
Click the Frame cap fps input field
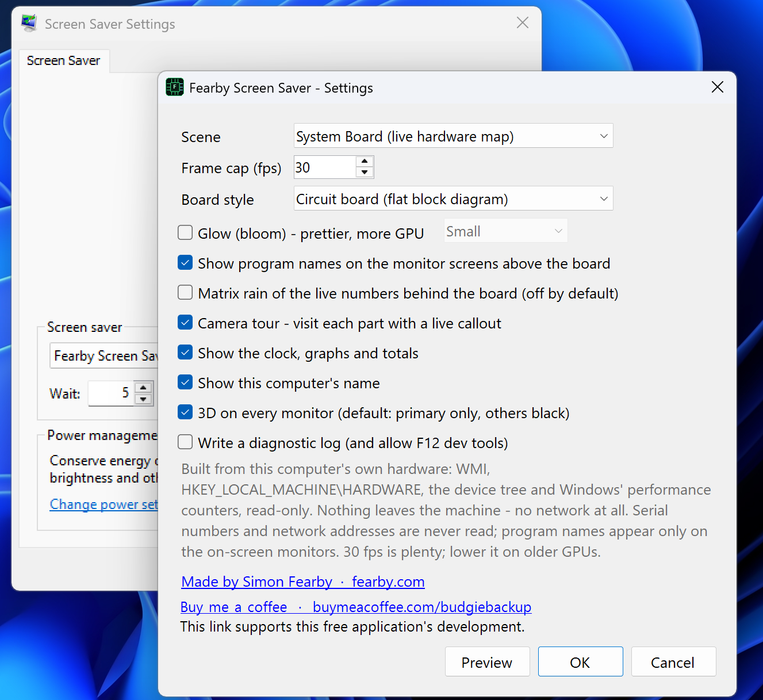325,167
